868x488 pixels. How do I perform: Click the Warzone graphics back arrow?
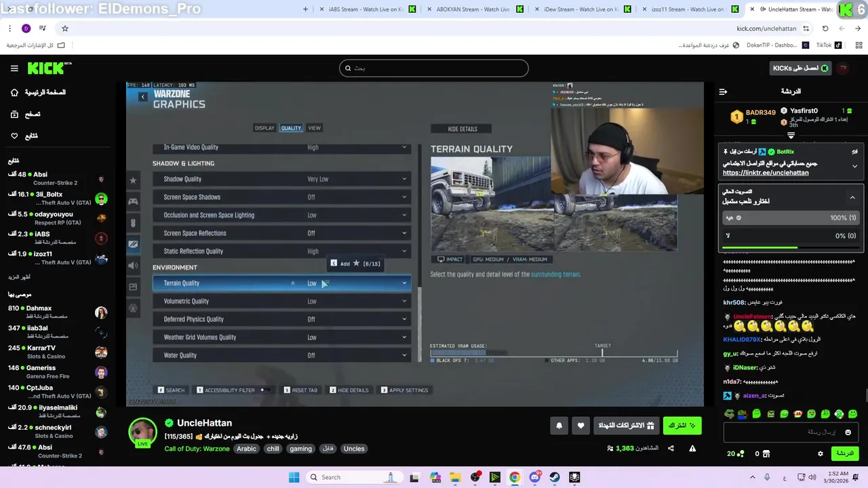[142, 97]
